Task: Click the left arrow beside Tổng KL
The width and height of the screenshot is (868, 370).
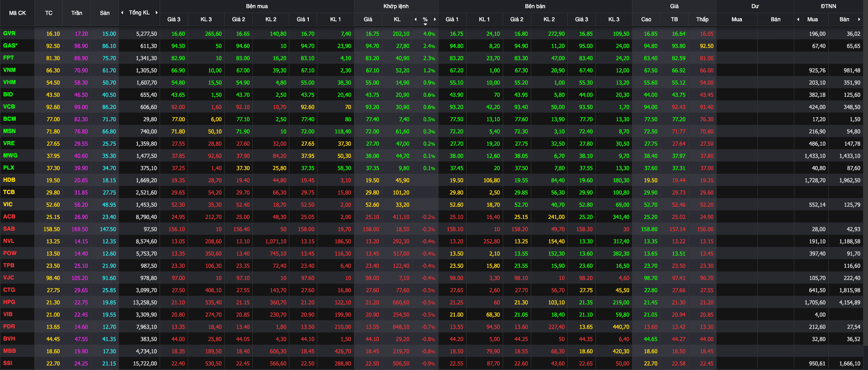Action: point(122,13)
